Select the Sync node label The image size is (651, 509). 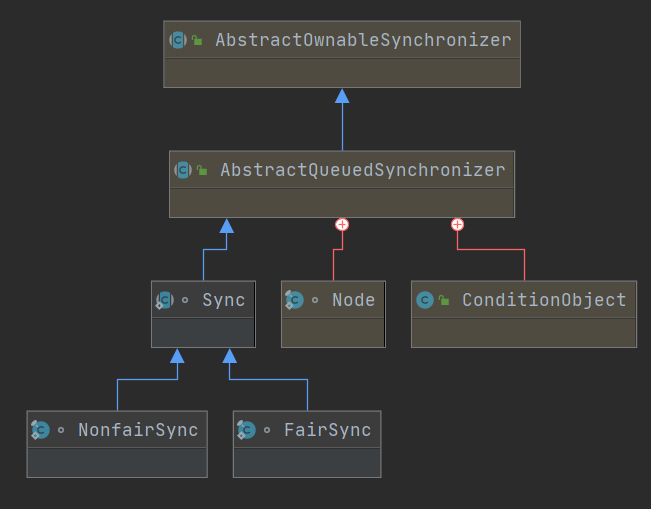[x=224, y=300]
